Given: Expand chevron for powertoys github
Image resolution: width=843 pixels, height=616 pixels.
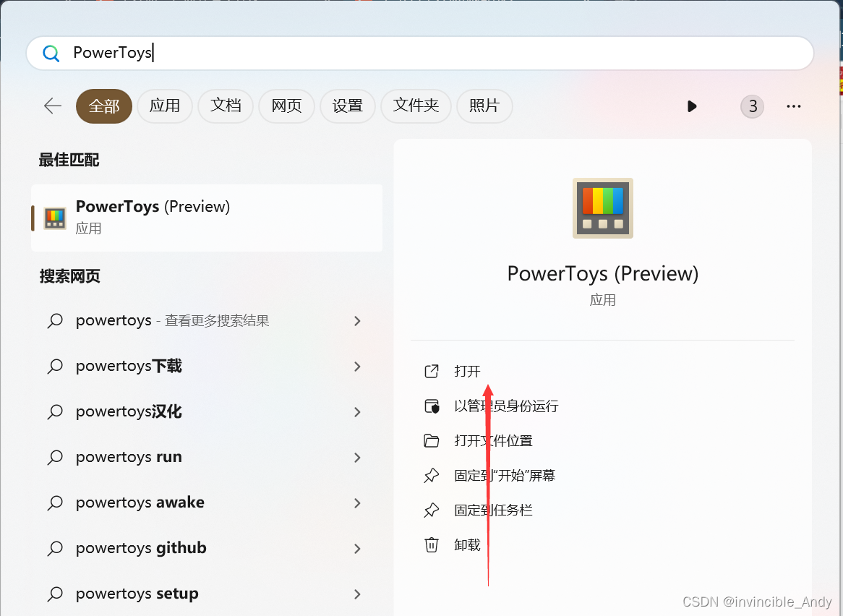Looking at the screenshot, I should [358, 548].
